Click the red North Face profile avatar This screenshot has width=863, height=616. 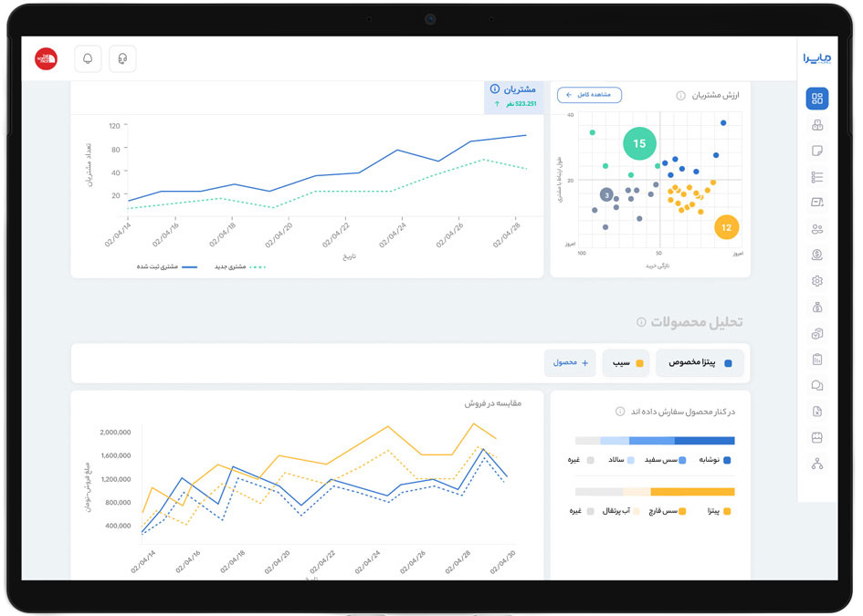pyautogui.click(x=47, y=58)
